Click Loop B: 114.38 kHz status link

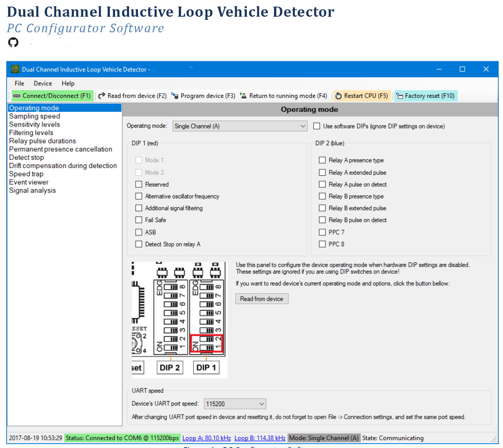pyautogui.click(x=260, y=438)
